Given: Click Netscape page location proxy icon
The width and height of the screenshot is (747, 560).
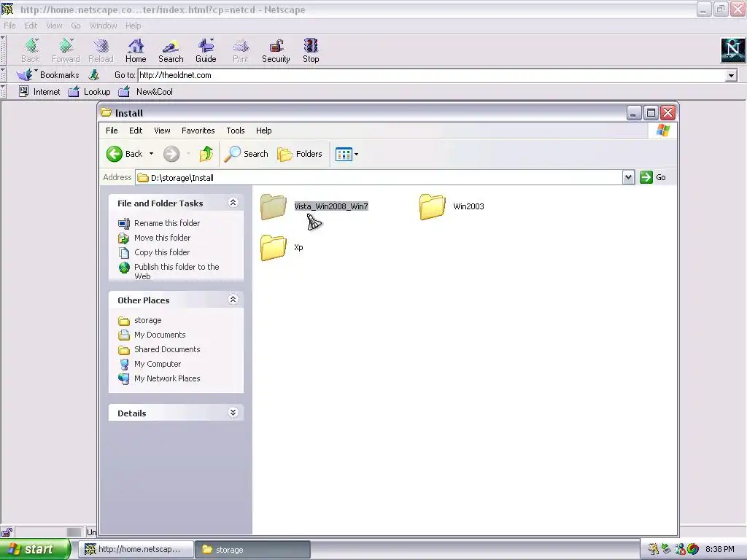Looking at the screenshot, I should point(94,75).
